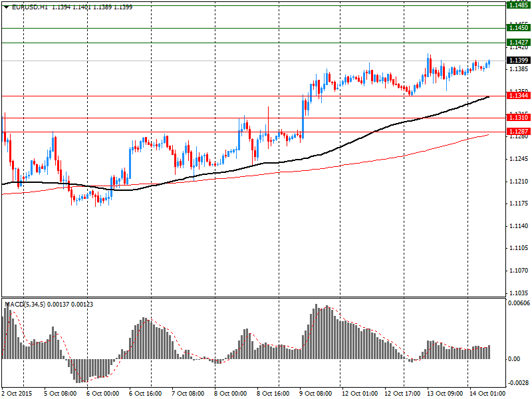Click the MACD scale value 0.00606
532x399 pixels.
tap(519, 303)
